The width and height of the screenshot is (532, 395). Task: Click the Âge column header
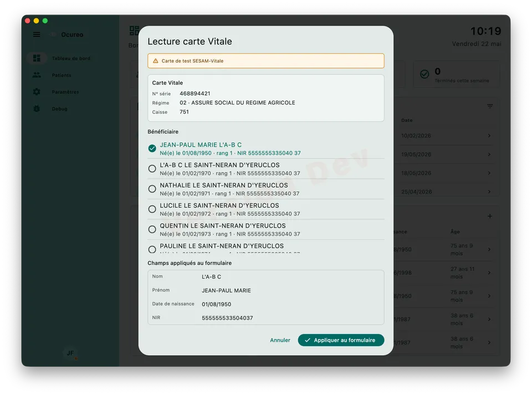coord(455,232)
